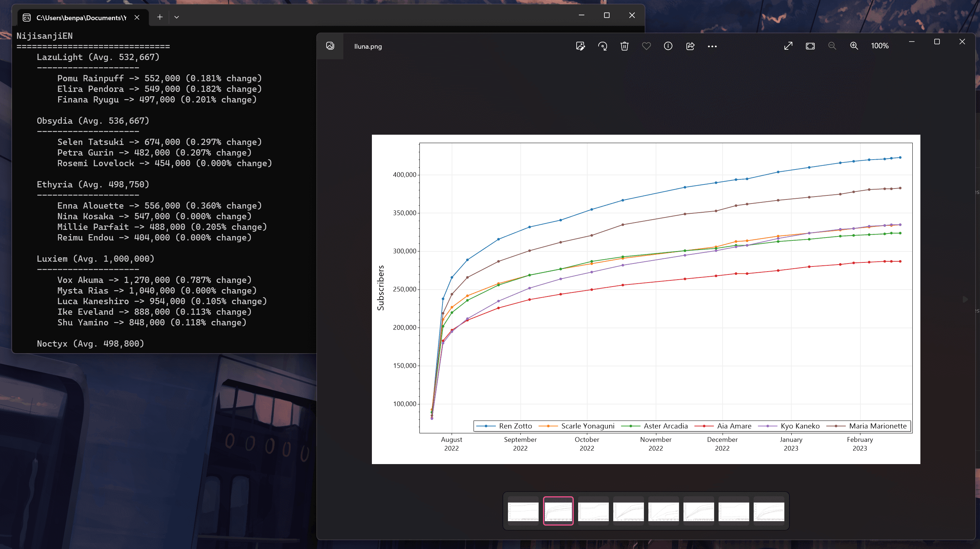Open file info with the info icon
Image resolution: width=980 pixels, height=549 pixels.
coord(668,46)
